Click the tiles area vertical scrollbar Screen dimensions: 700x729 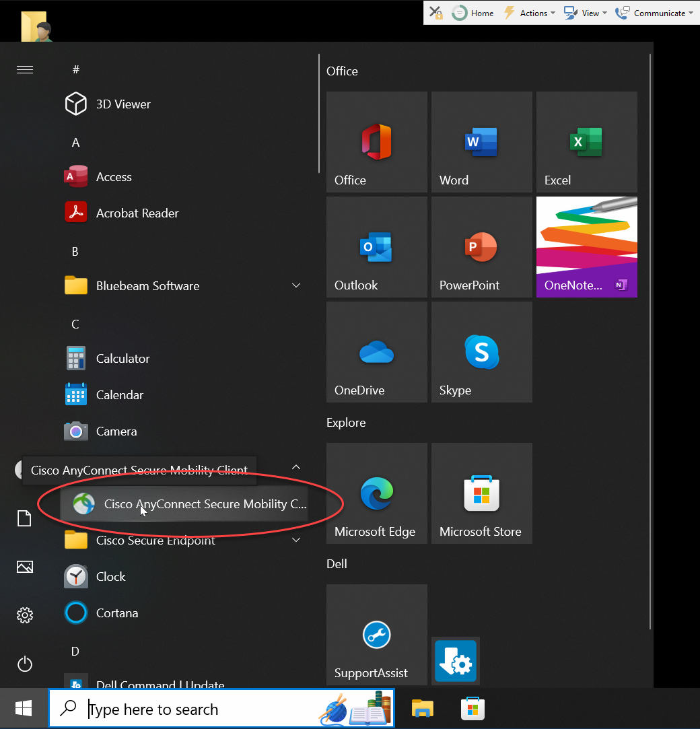coord(650,342)
